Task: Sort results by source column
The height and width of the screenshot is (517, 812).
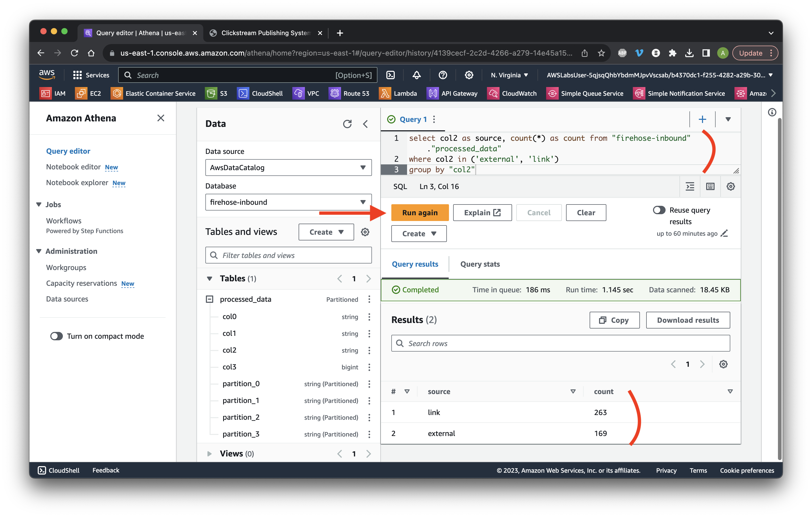Action: coord(573,391)
